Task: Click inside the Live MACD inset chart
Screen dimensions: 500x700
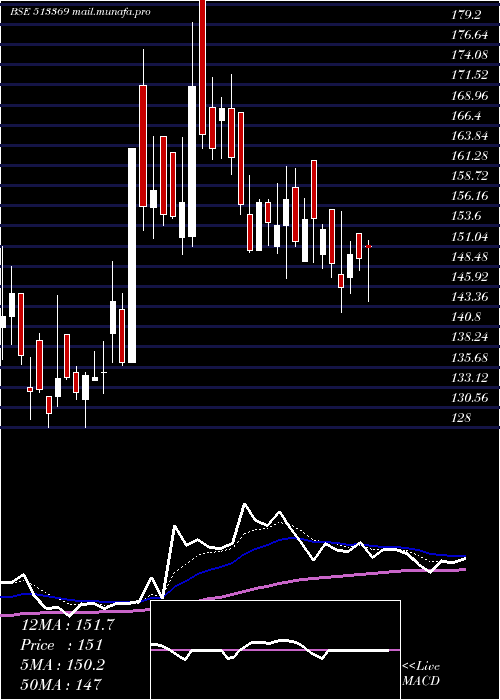Action: [x=275, y=650]
